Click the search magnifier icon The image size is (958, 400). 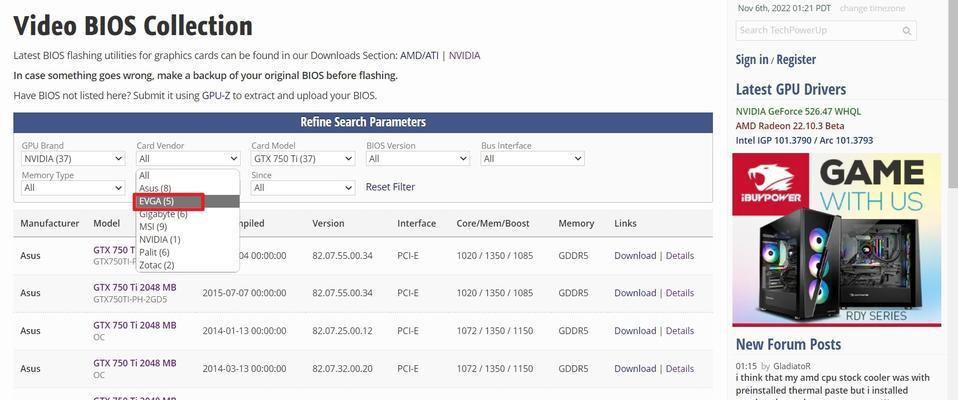907,31
